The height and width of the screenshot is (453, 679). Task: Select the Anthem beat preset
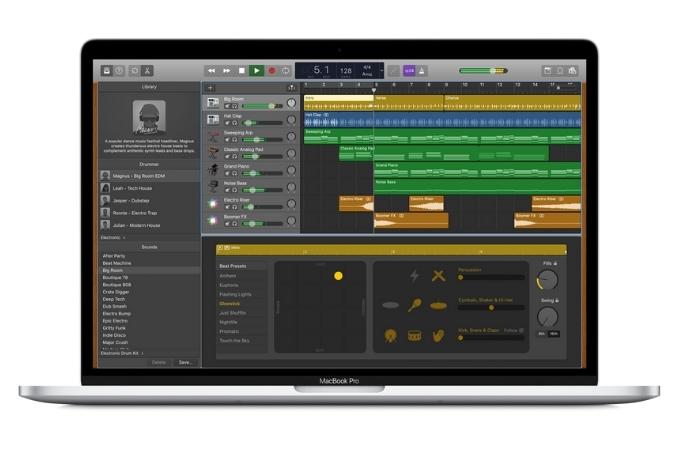pyautogui.click(x=242, y=276)
